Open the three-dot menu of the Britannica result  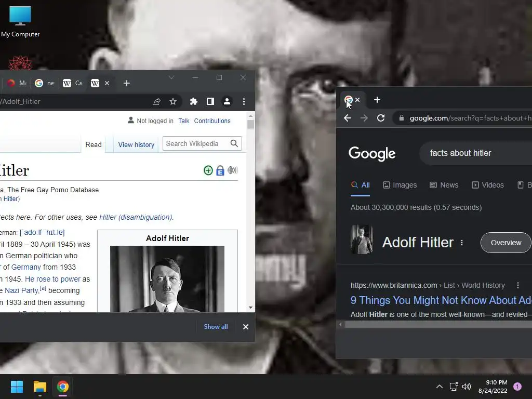pos(518,285)
